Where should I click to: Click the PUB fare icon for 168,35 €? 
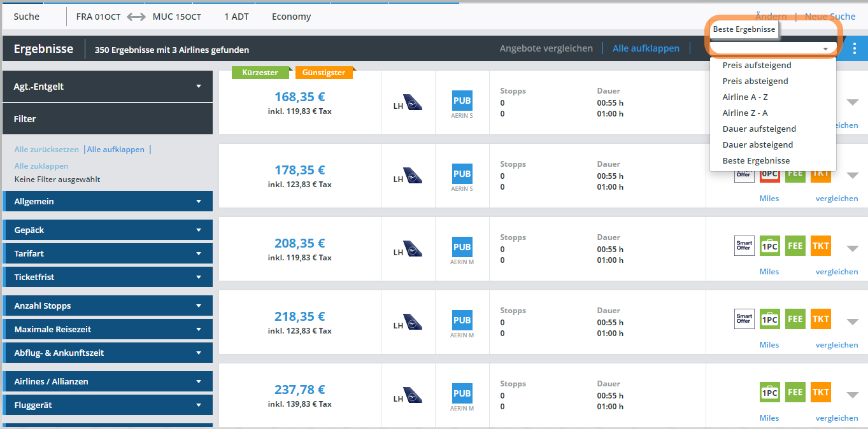(x=462, y=101)
